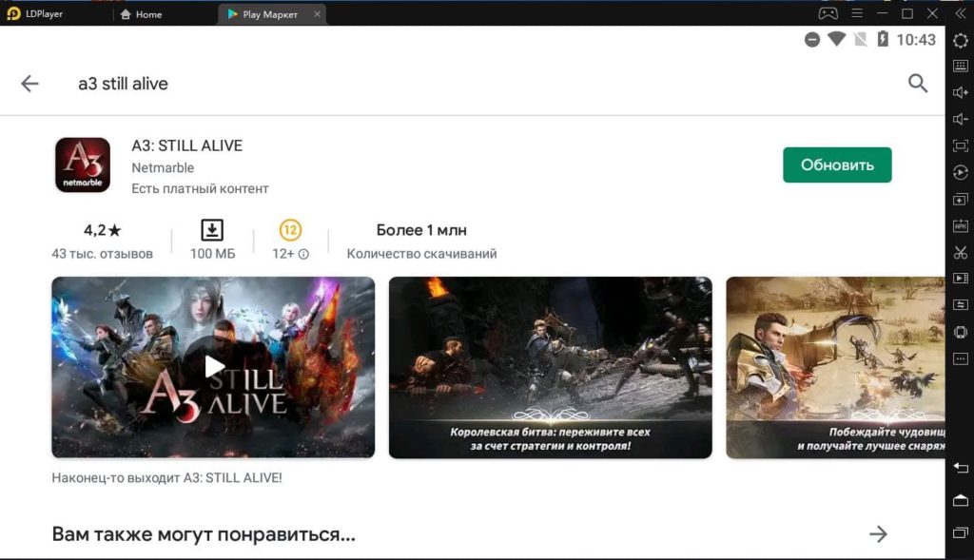The width and height of the screenshot is (974, 560).
Task: Click the Android back button in sidebar
Action: [961, 468]
